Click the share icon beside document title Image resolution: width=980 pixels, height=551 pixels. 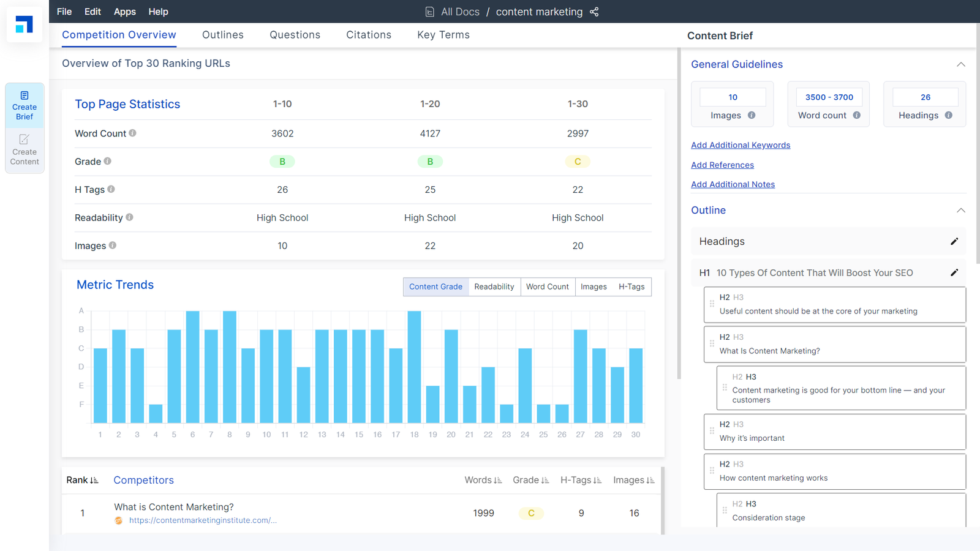594,12
